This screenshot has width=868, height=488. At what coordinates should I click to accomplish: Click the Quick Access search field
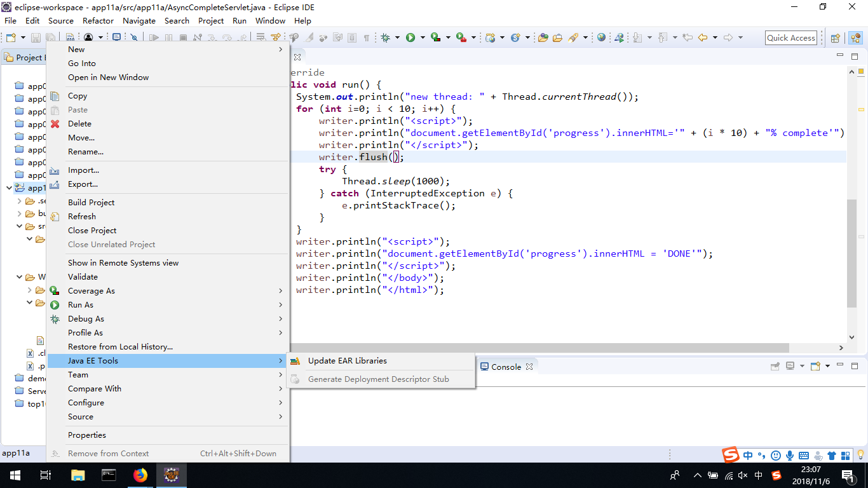[x=791, y=37]
